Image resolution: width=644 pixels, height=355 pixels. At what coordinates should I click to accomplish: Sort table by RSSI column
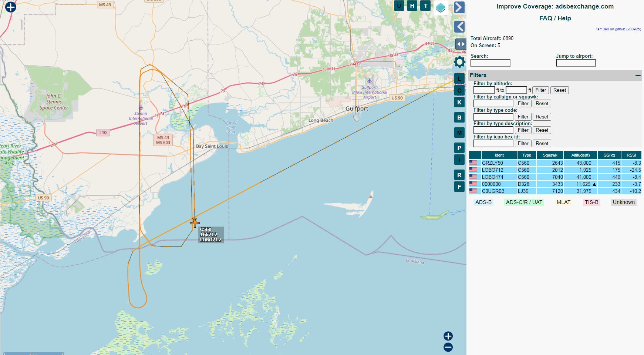[x=631, y=155]
